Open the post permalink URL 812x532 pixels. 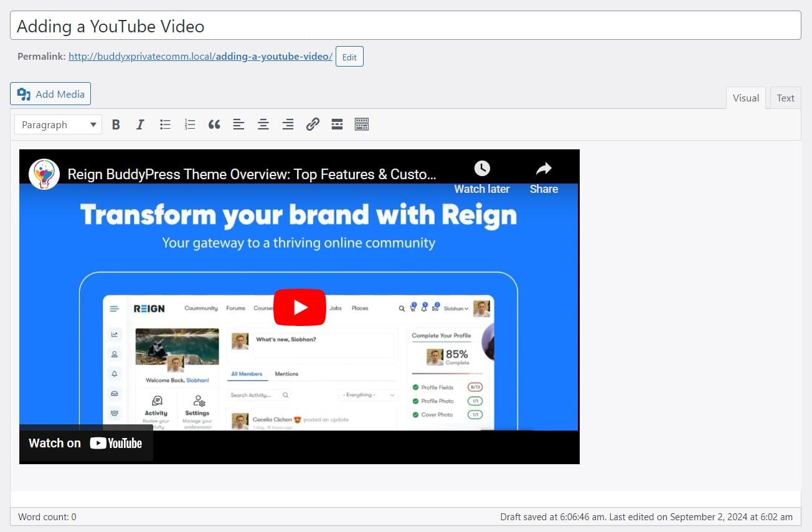[x=200, y=57]
